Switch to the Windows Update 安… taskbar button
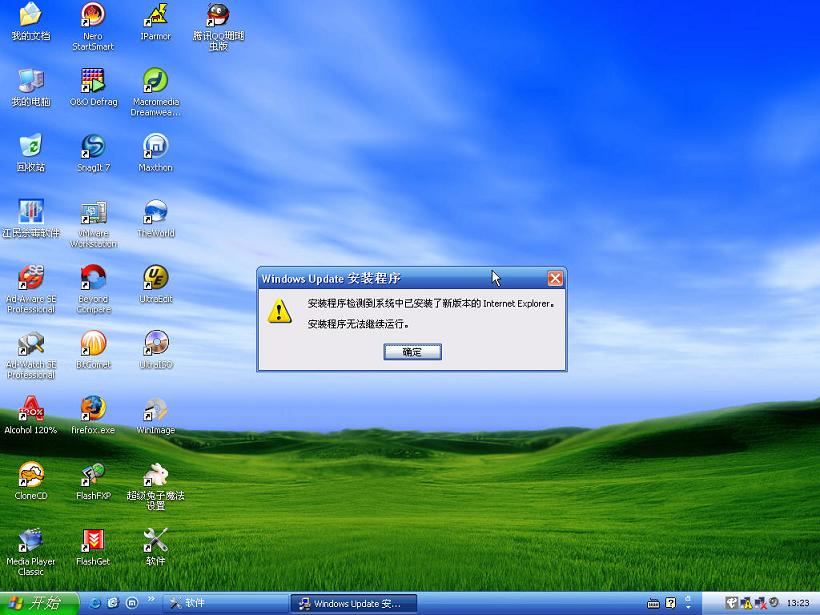This screenshot has width=820, height=615. coord(354,603)
